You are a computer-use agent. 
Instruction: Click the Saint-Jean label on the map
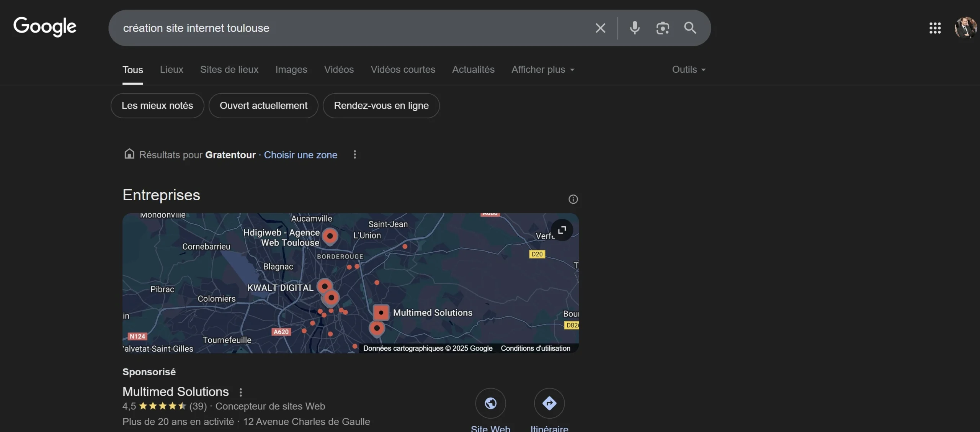click(x=388, y=224)
